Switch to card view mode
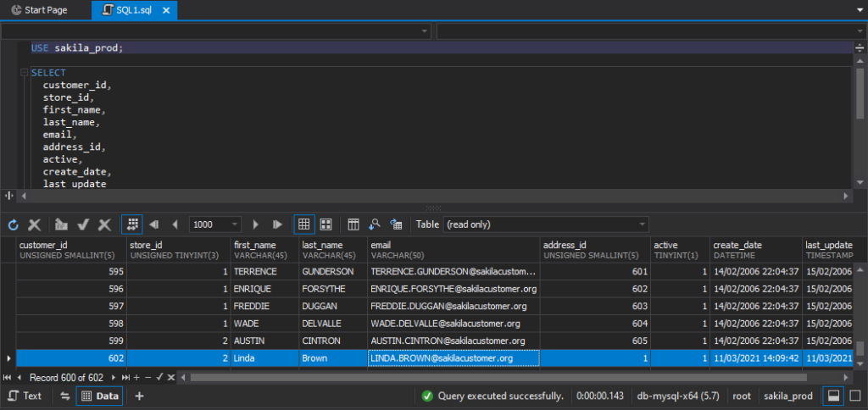Viewport: 868px width, 410px height. click(325, 224)
